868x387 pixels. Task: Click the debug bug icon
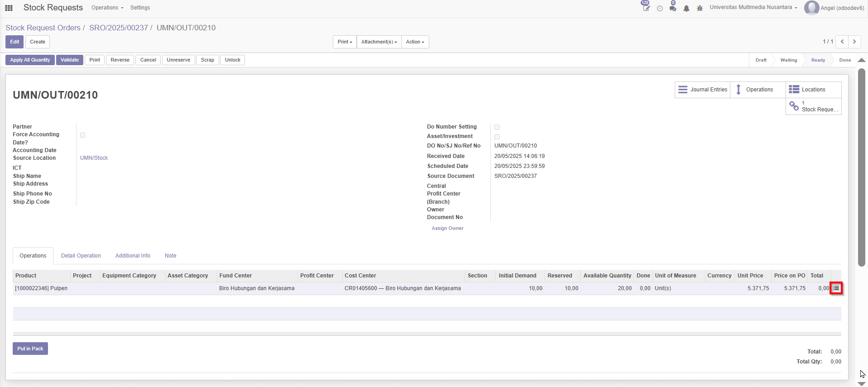700,8
